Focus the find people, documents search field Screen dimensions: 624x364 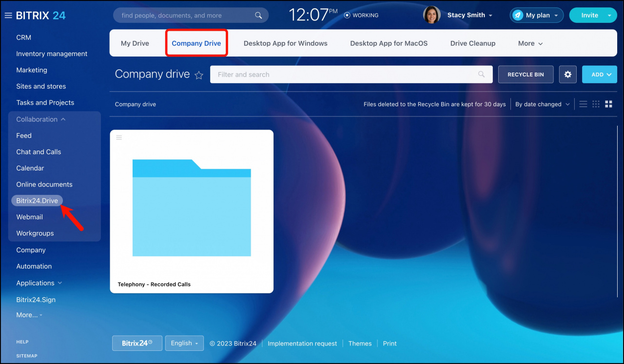191,15
